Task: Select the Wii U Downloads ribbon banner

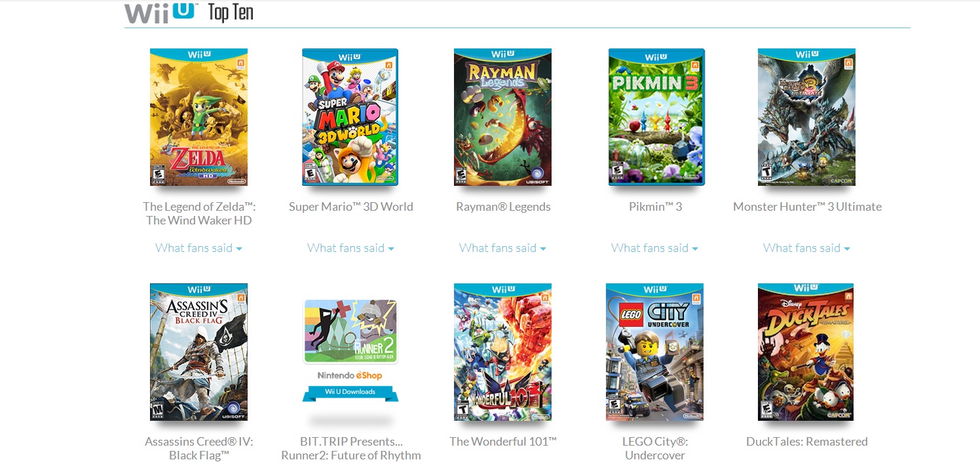Action: 350,392
